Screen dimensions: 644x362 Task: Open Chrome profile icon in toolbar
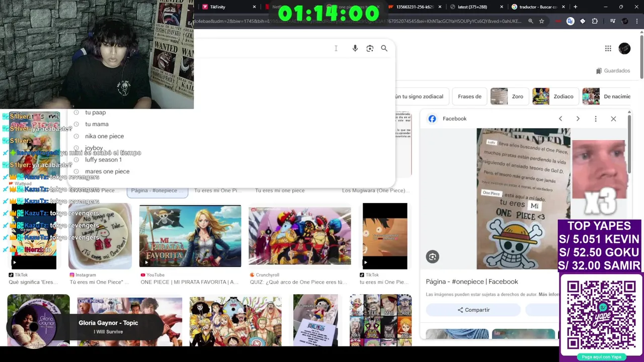point(625,21)
